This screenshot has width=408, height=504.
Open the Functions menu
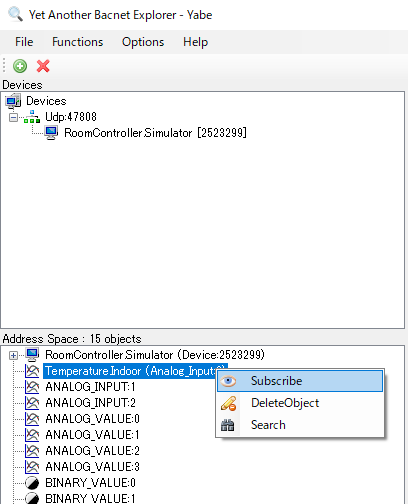[77, 42]
